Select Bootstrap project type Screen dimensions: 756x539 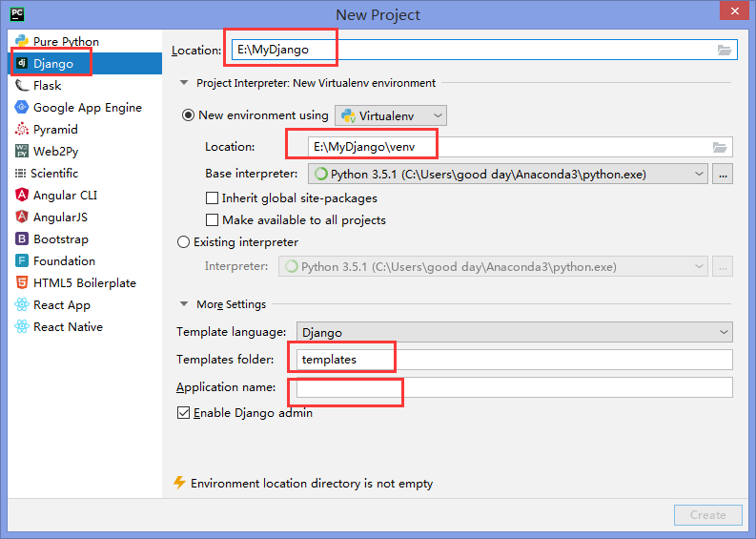85,238
